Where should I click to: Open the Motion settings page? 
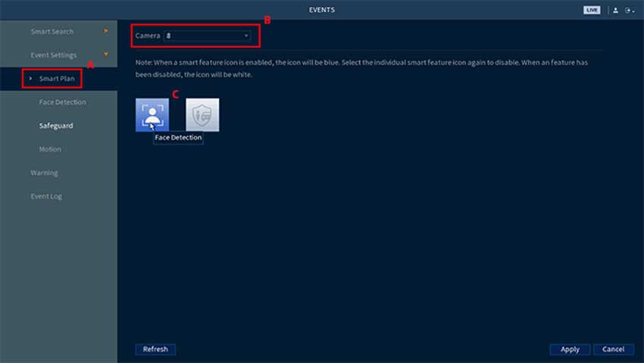pyautogui.click(x=50, y=149)
